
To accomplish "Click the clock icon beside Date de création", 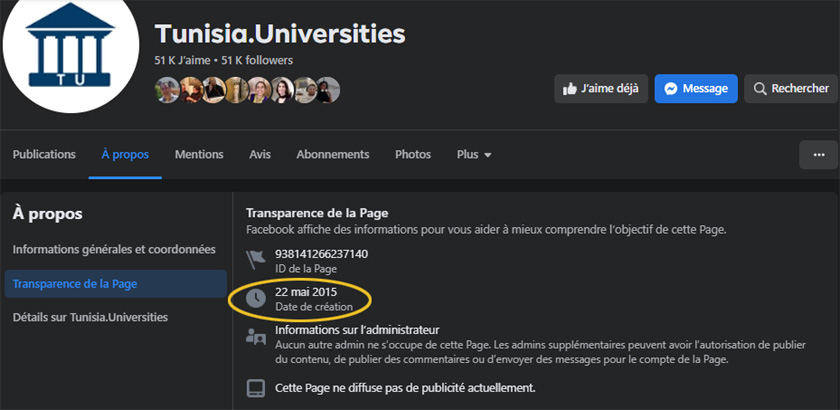I will [x=256, y=298].
